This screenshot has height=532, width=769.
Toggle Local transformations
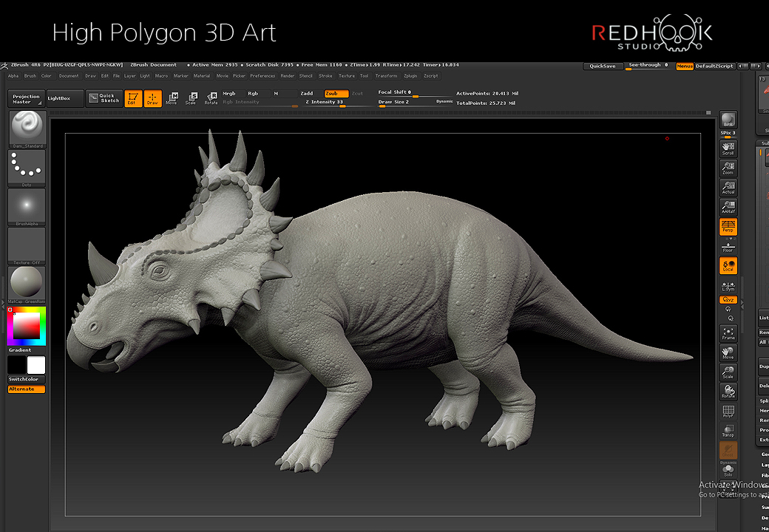(728, 266)
